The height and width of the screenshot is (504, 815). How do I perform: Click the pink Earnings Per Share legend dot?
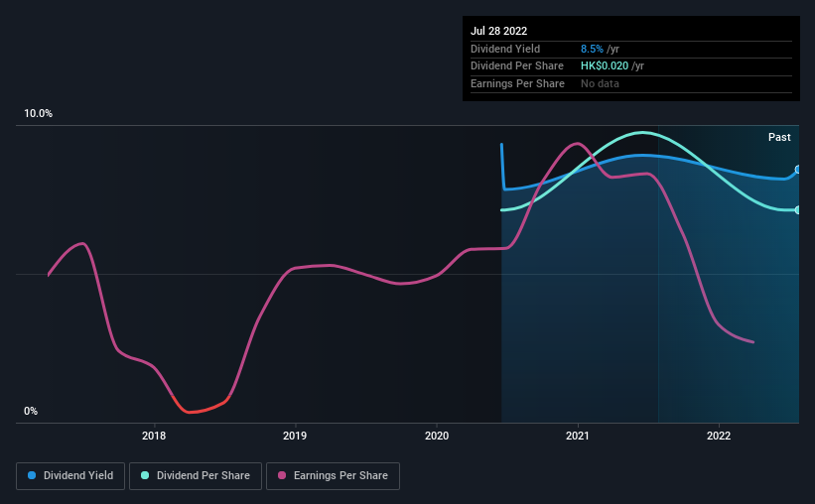pos(282,475)
